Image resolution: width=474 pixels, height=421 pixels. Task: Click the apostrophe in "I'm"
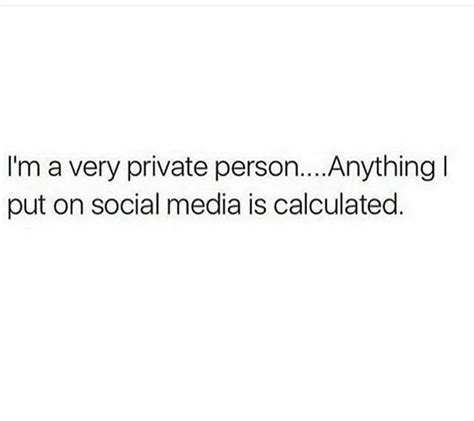(x=14, y=159)
